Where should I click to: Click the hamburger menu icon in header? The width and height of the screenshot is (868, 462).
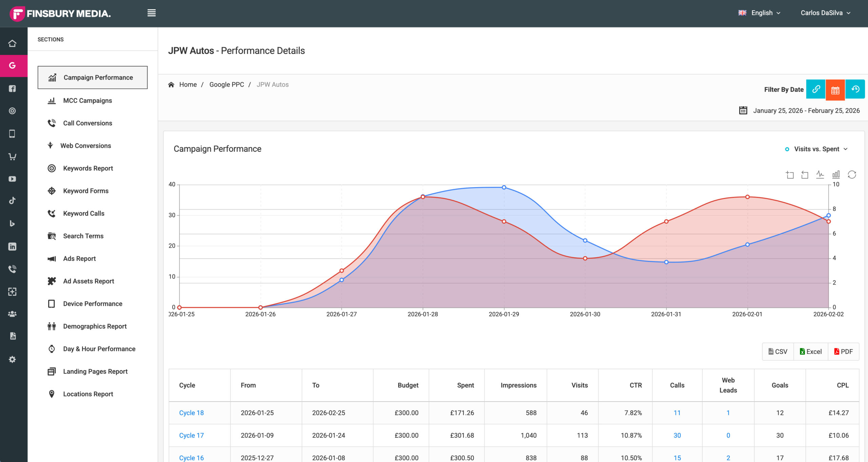(152, 13)
